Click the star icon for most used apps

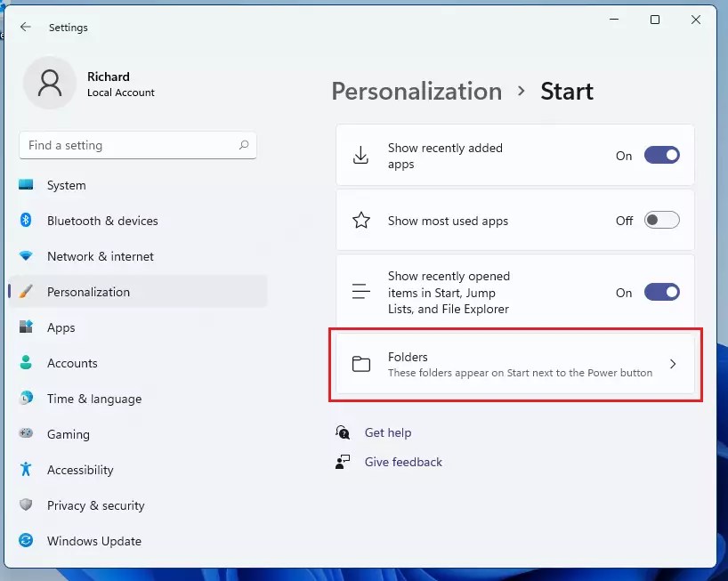tap(361, 221)
